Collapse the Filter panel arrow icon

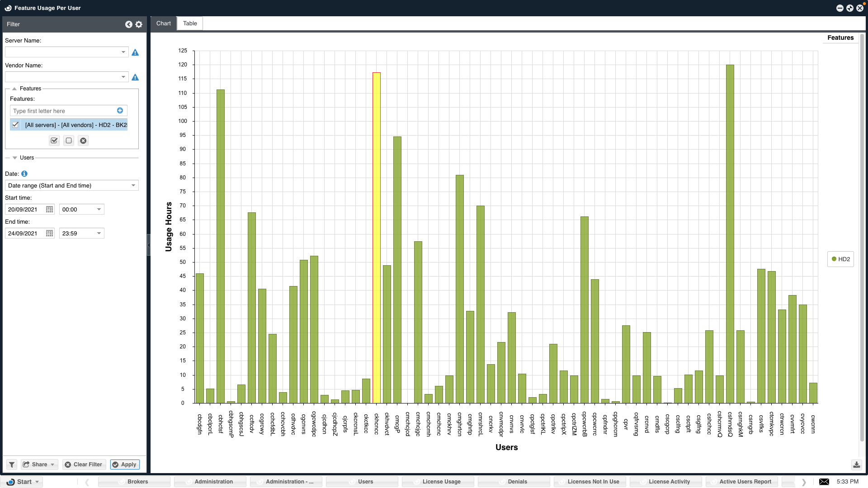[x=129, y=24]
